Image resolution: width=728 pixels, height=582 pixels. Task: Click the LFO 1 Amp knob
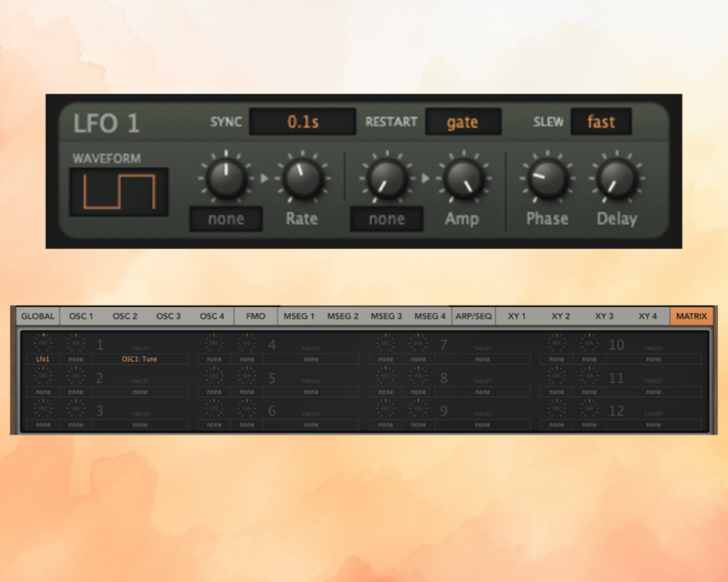tap(463, 178)
